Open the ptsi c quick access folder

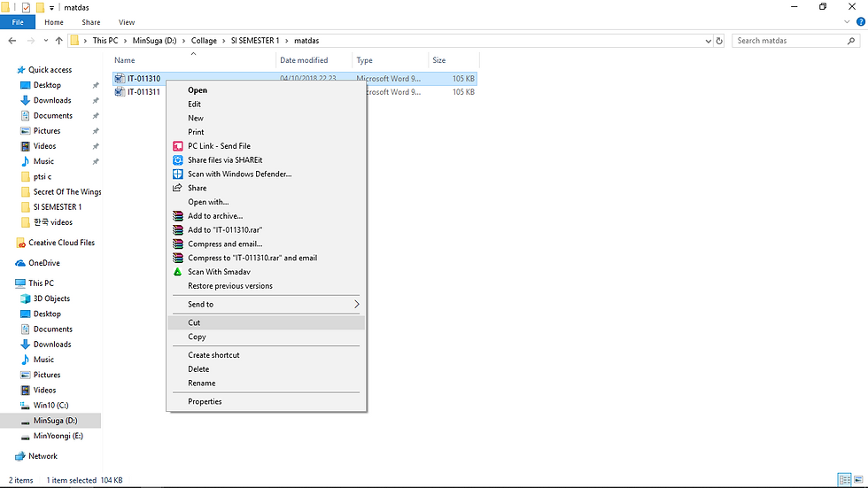pyautogui.click(x=43, y=176)
